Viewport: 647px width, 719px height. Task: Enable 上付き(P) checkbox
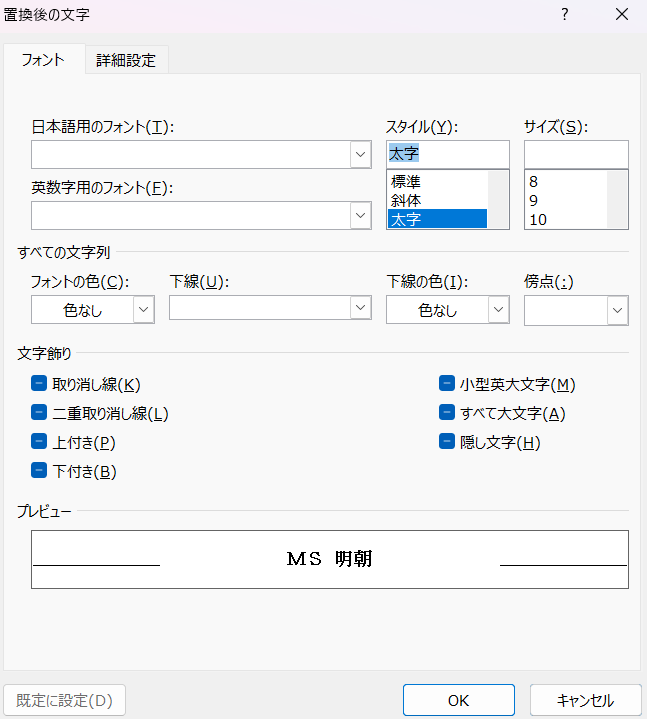point(39,442)
